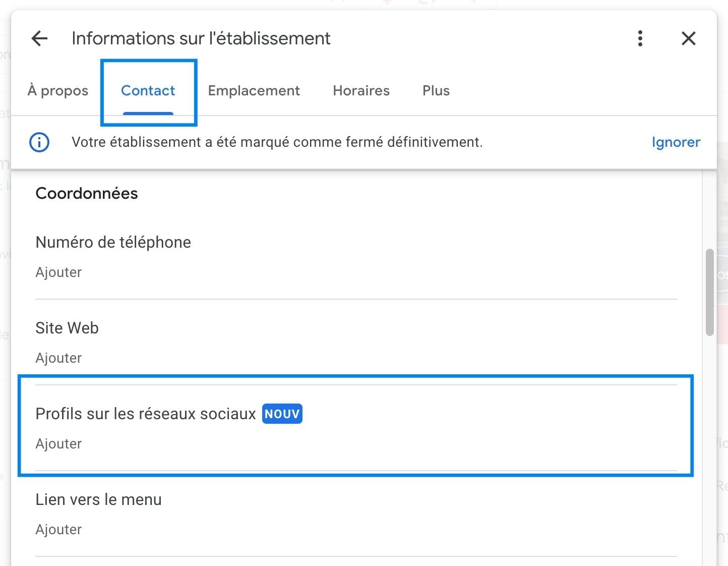This screenshot has height=566, width=728.
Task: Click Ajouter under Site Web
Action: [x=58, y=358]
